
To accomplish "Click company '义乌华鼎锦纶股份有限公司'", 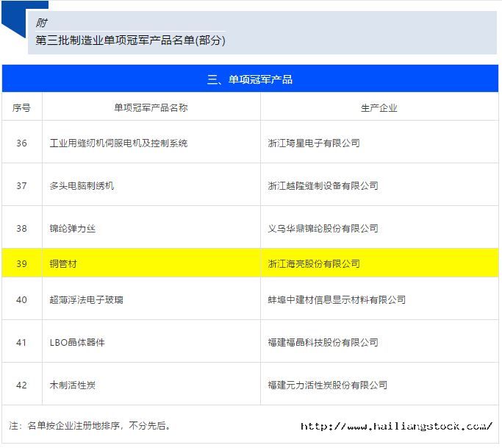I will coord(323,229).
